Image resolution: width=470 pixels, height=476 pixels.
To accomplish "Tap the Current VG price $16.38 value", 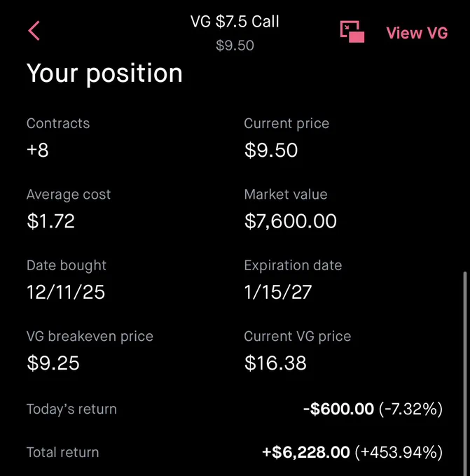I will pos(275,363).
